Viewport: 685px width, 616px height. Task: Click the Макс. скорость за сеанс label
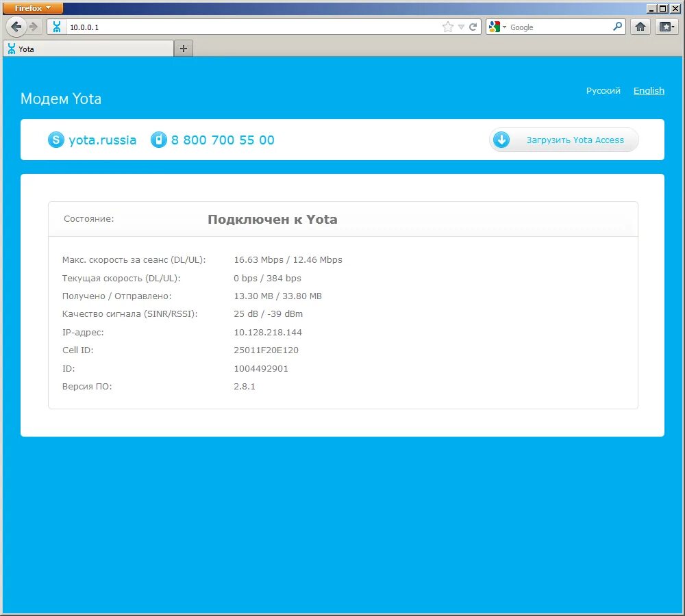(134, 260)
